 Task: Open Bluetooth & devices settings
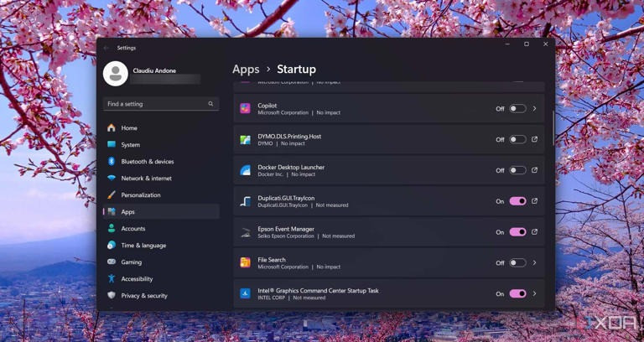point(147,162)
